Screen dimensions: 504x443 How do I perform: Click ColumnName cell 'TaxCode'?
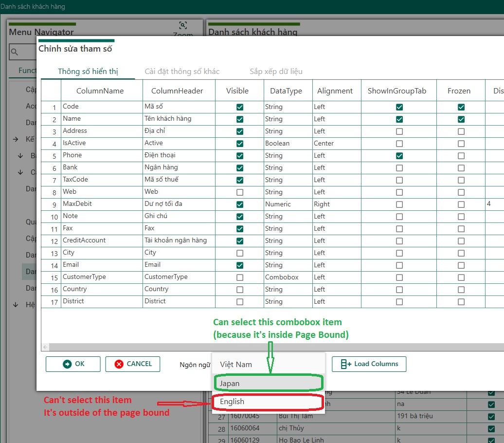click(102, 180)
